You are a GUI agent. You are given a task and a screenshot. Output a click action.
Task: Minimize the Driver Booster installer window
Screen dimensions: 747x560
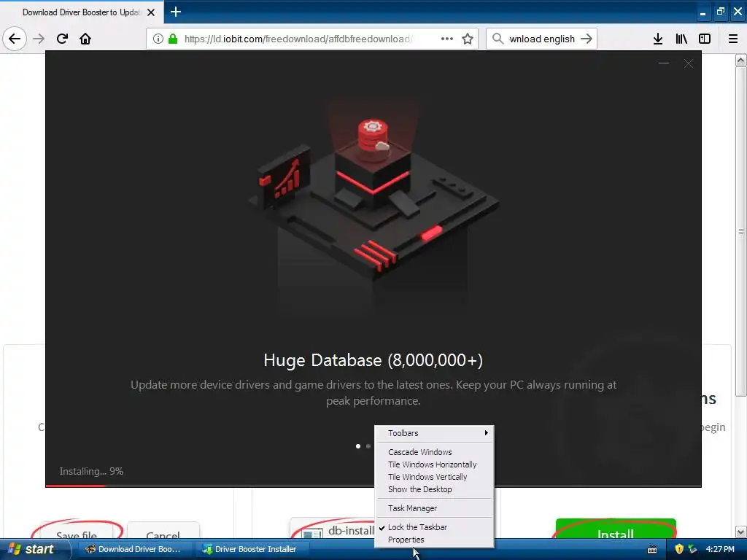pyautogui.click(x=664, y=63)
